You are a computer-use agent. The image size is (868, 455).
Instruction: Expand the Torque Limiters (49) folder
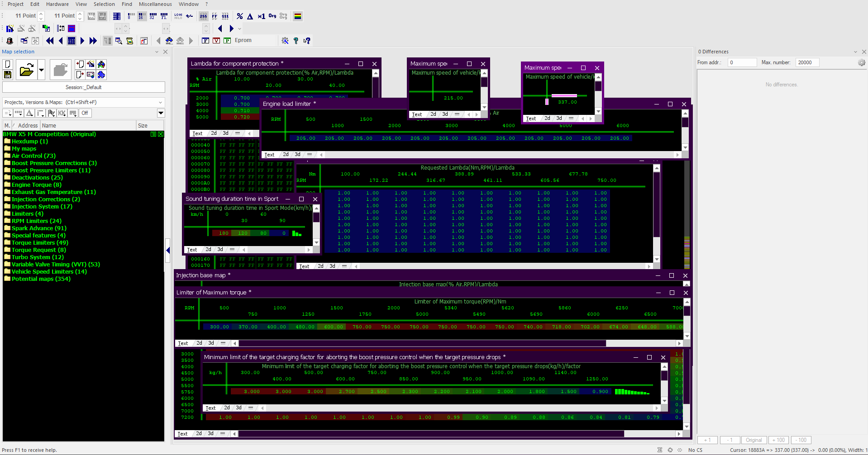point(40,243)
